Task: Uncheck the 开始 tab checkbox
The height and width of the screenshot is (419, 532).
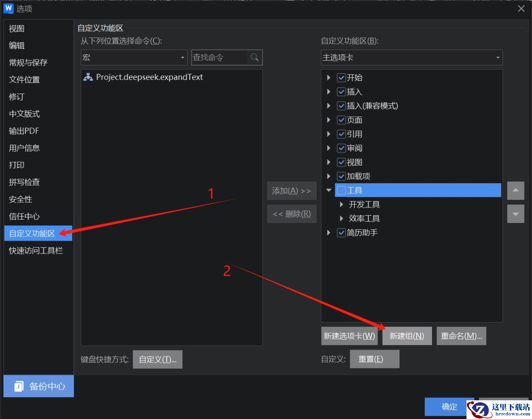Action: [x=341, y=78]
